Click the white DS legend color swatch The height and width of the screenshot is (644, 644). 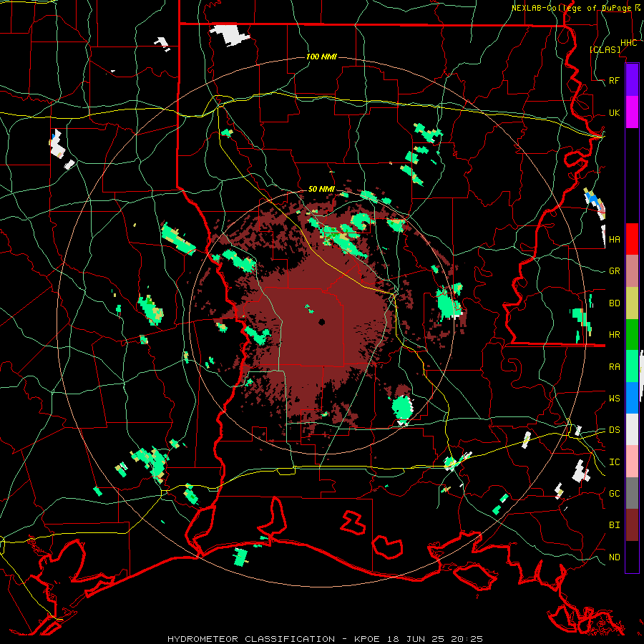tap(632, 429)
